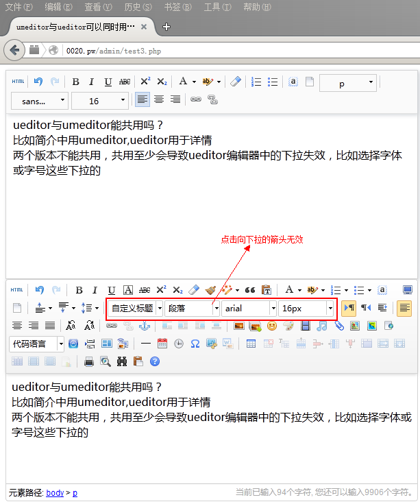Insert unordered list in top editor
This screenshot has width=420, height=504.
pyautogui.click(x=273, y=82)
